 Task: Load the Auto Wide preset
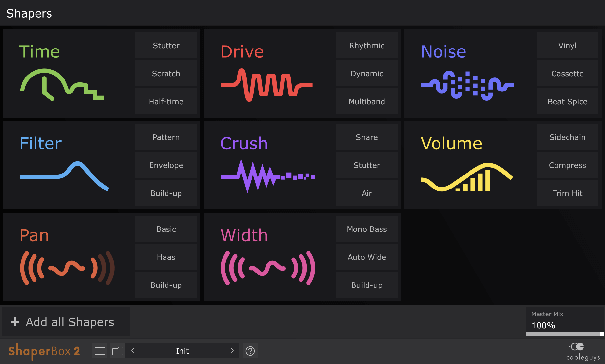[x=367, y=257]
